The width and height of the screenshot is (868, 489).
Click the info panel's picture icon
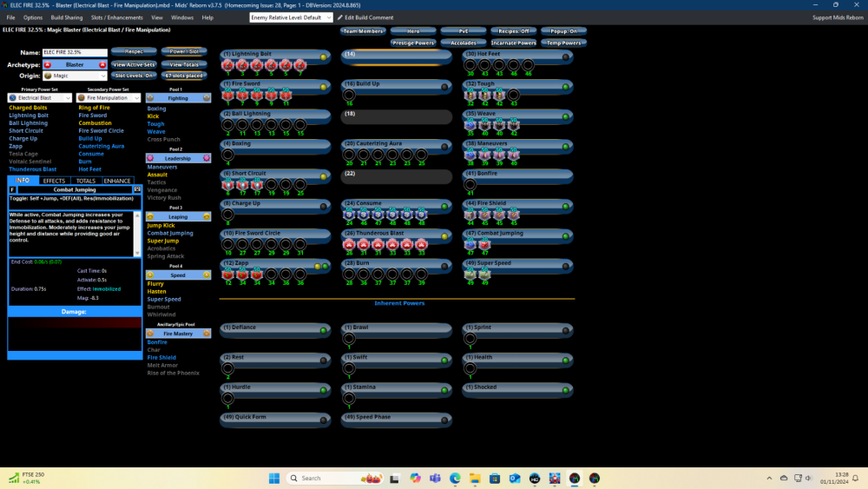[137, 189]
